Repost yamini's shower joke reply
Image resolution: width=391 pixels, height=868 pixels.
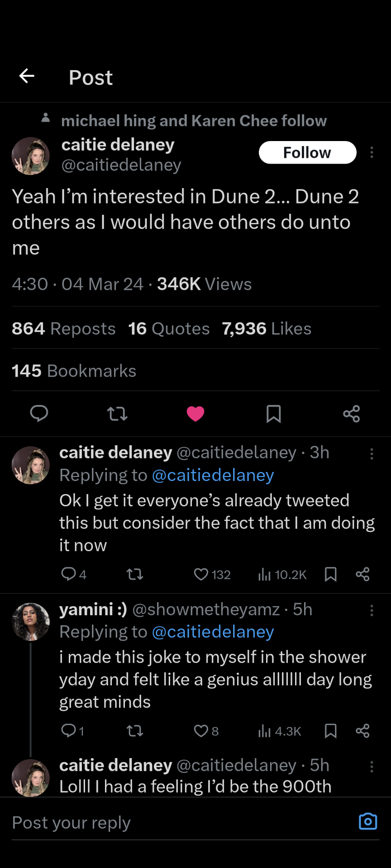[x=134, y=731]
